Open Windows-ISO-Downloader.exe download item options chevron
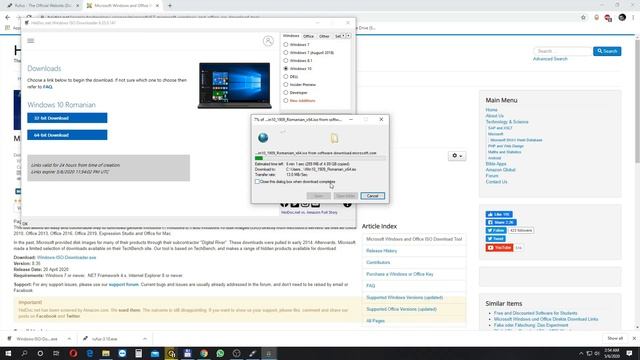 pyautogui.click(x=69, y=339)
